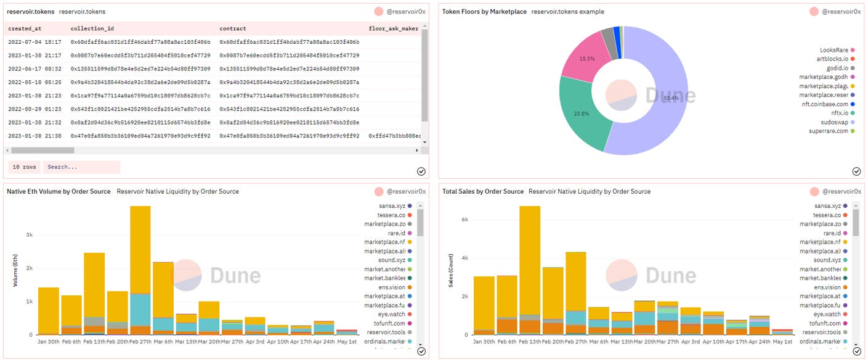Sort table by contract column header
868x362 pixels.
[233, 28]
